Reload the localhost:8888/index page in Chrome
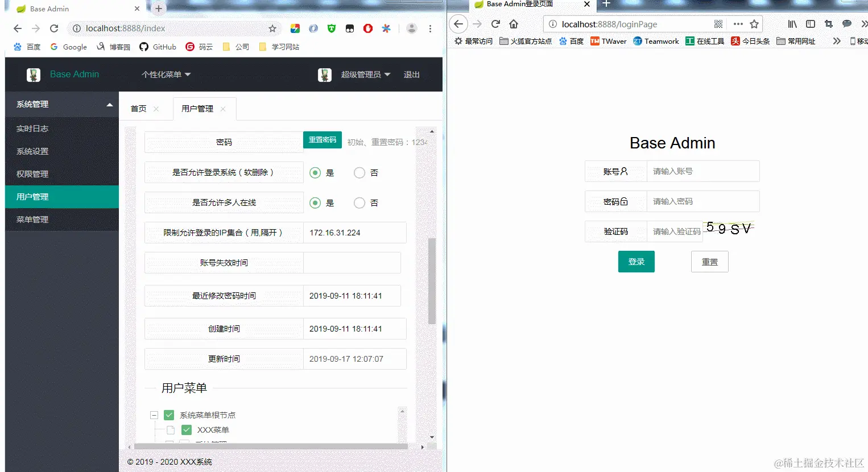 54,28
